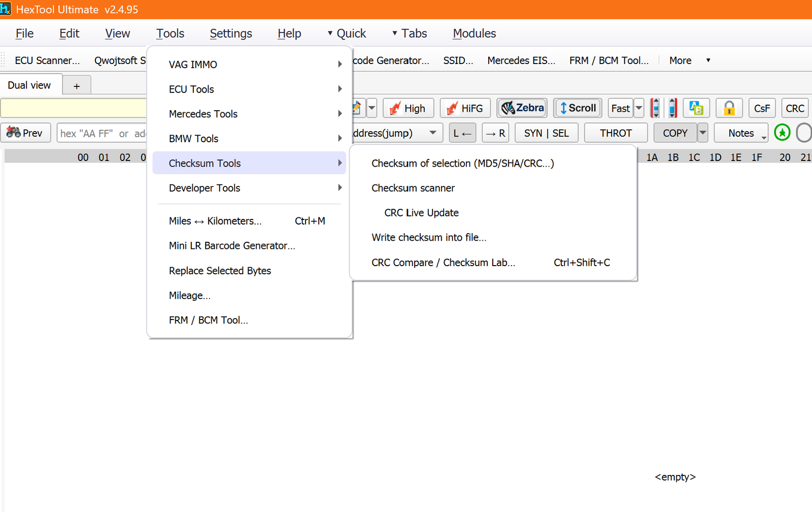Toggle the HiFG highlight button
The width and height of the screenshot is (812, 512).
pyautogui.click(x=465, y=108)
